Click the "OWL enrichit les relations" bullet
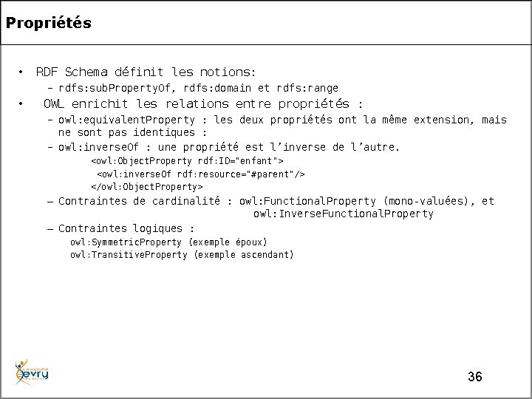The width and height of the screenshot is (532, 399). [x=203, y=103]
